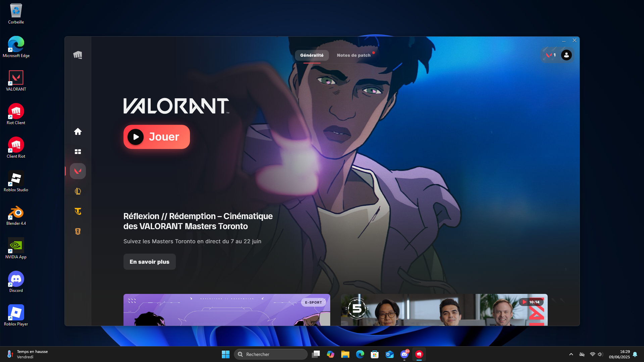Image resolution: width=644 pixels, height=362 pixels.
Task: Click the Rechercher taskbar search box
Action: click(x=271, y=354)
